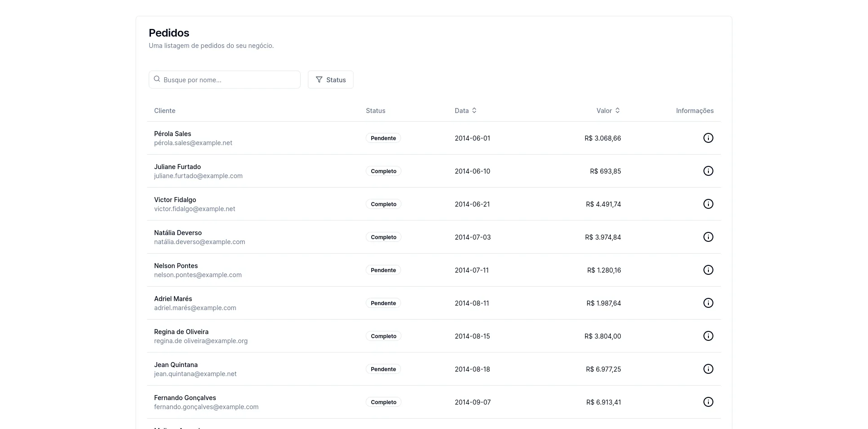868x429 pixels.
Task: Click date 2014-08-15
Action: coord(472,336)
